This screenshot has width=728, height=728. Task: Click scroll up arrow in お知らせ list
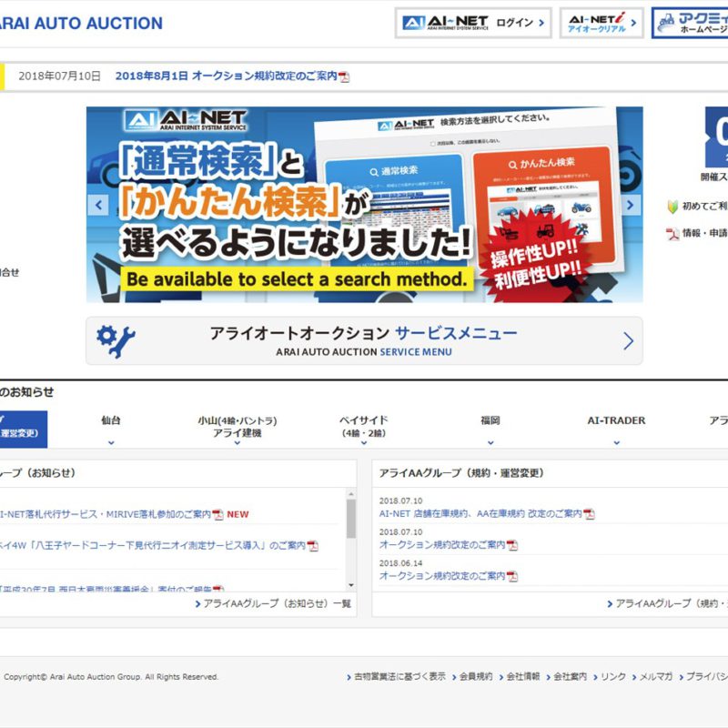(351, 494)
